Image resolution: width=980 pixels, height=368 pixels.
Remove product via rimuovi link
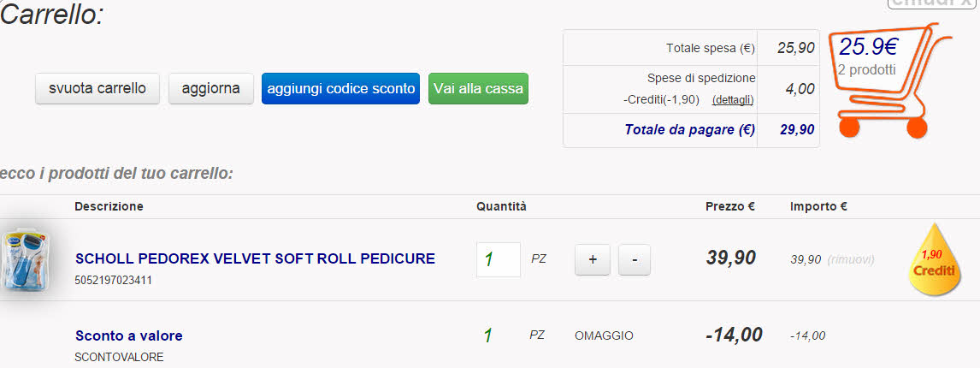tap(850, 259)
